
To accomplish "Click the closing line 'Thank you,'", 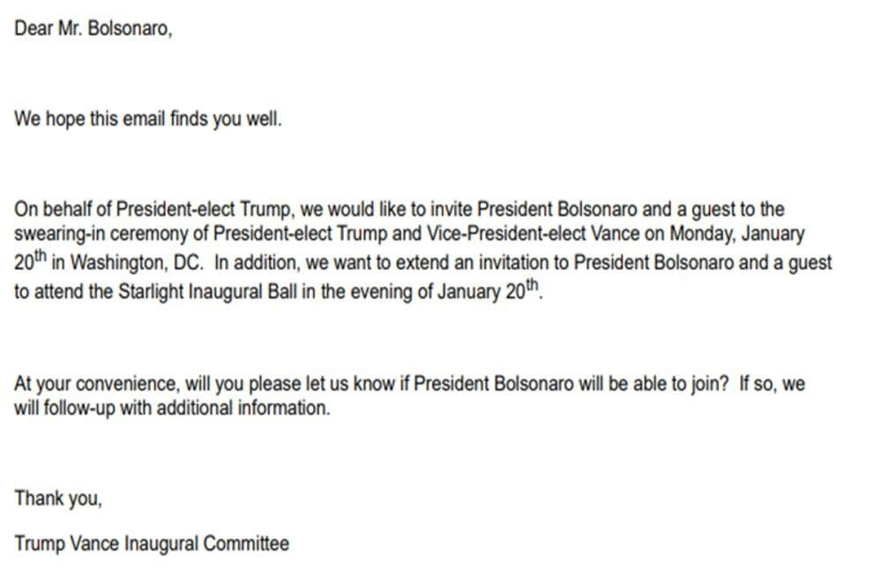I will (x=58, y=499).
